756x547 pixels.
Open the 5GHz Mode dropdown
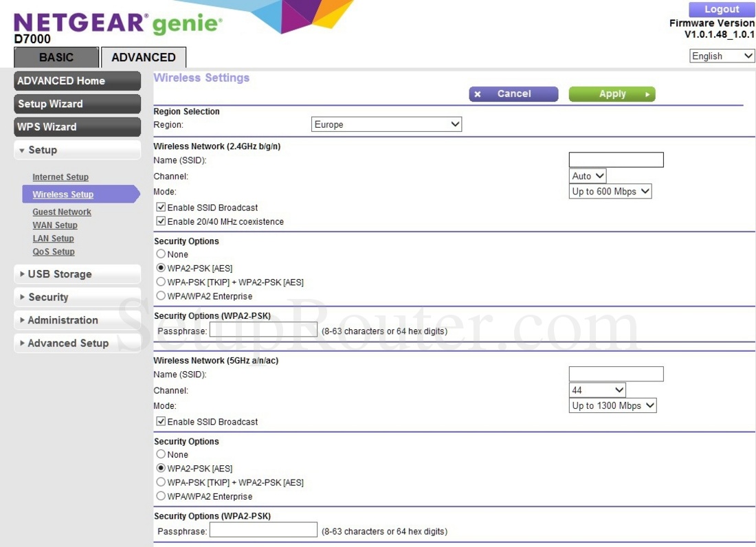(x=612, y=405)
